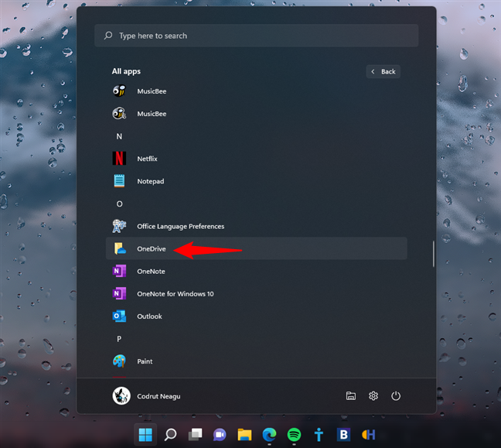This screenshot has height=448, width=501.
Task: Open the Notepad app icon
Action: [x=119, y=181]
